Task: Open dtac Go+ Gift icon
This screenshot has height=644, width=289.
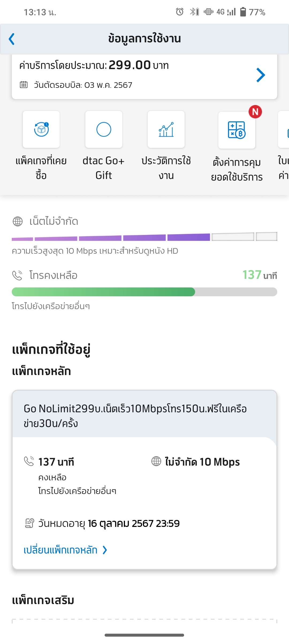Action: click(x=104, y=129)
